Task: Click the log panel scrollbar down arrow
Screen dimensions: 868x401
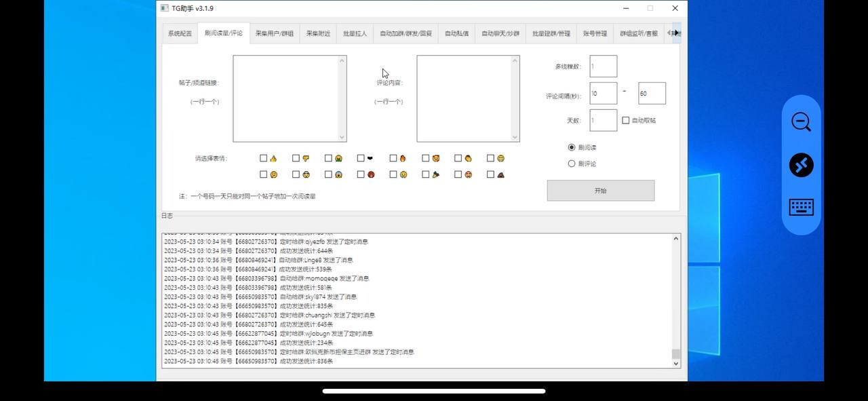Action: click(675, 363)
